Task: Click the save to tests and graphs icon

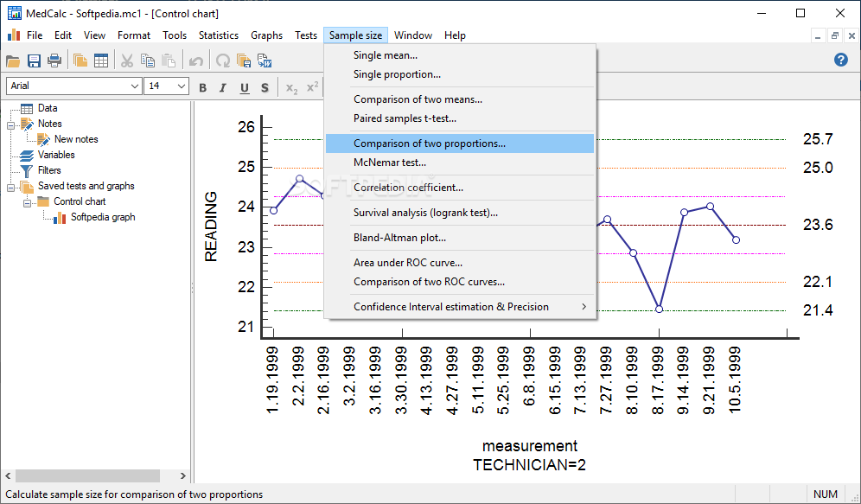Action: tap(244, 61)
